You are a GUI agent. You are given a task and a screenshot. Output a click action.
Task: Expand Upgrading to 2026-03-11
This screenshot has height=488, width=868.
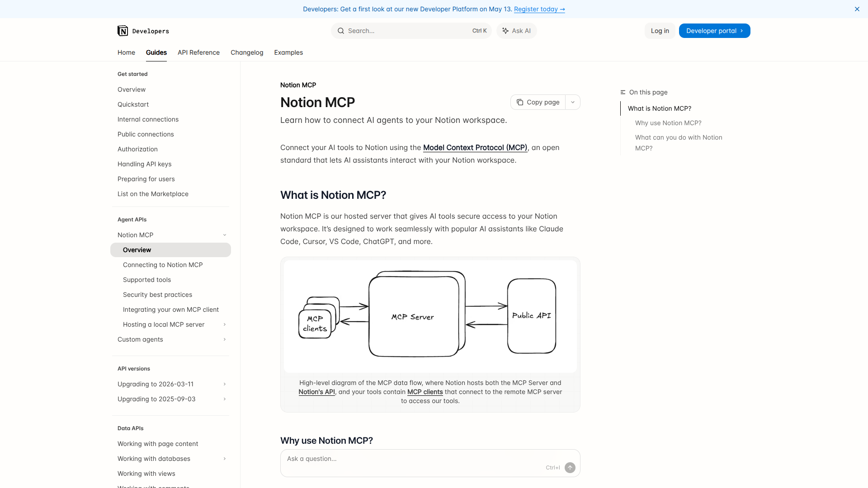point(225,384)
